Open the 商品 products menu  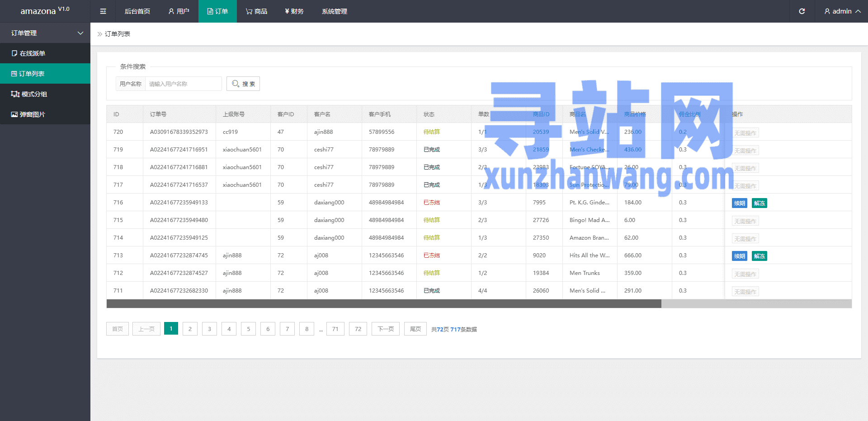pyautogui.click(x=256, y=11)
